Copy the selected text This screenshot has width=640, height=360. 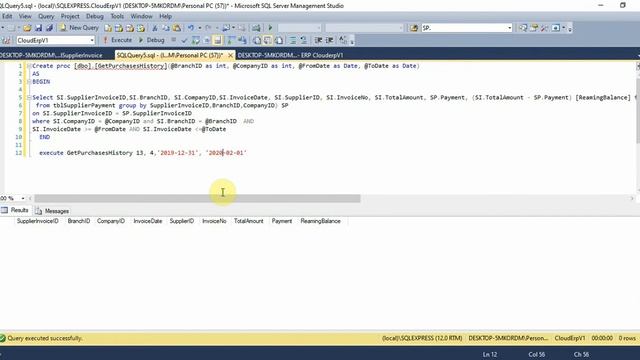point(166,28)
